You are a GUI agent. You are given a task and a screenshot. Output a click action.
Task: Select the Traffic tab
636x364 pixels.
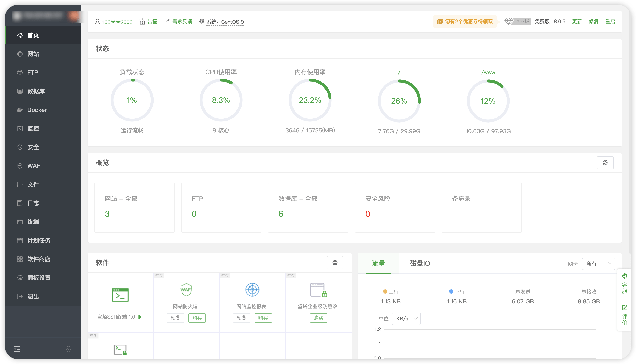378,263
